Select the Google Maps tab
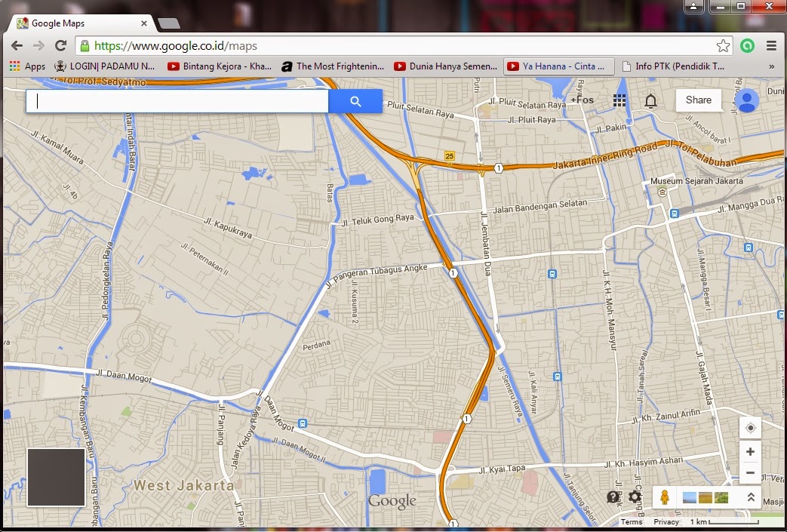This screenshot has width=787, height=532. (x=78, y=23)
